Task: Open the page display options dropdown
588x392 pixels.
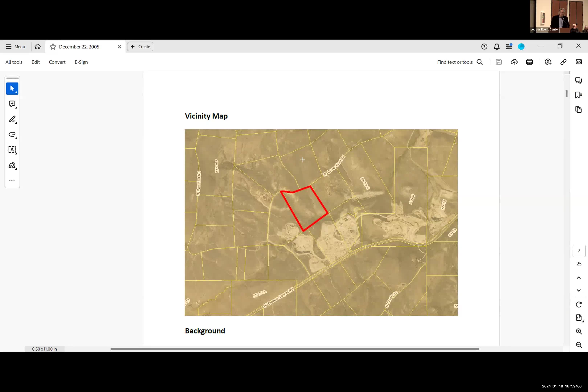Action: click(579, 318)
